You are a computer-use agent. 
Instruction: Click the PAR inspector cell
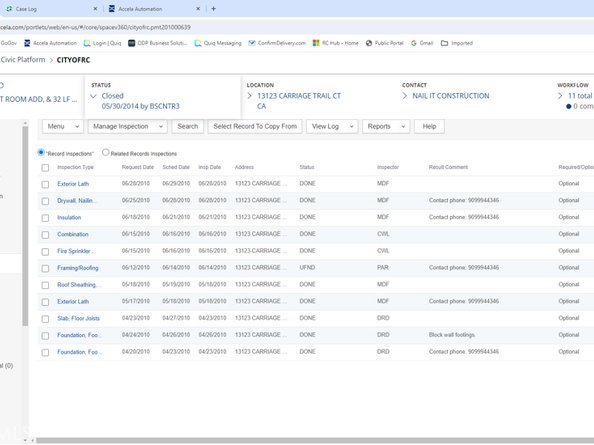pos(382,268)
